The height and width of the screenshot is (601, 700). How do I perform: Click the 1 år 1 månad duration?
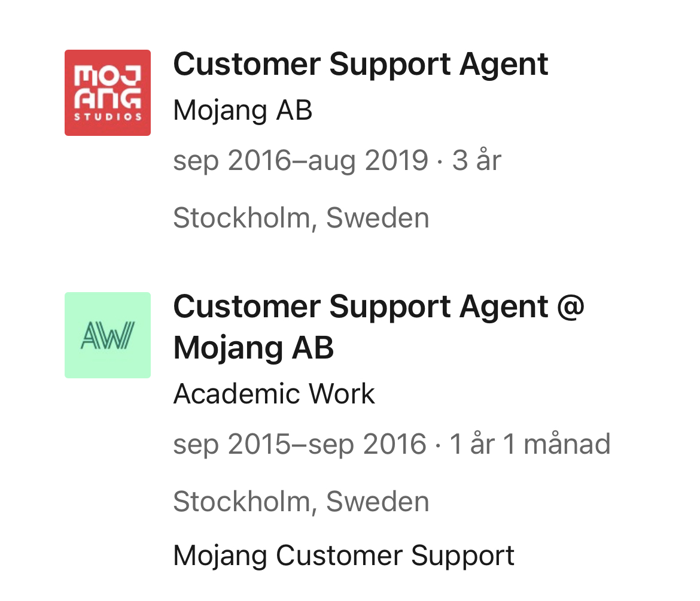coord(530,444)
